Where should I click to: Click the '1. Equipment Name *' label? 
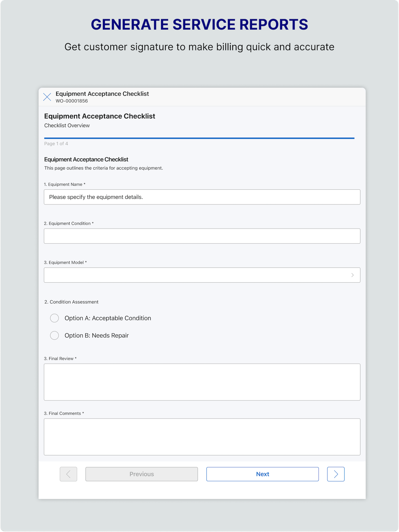(x=65, y=184)
